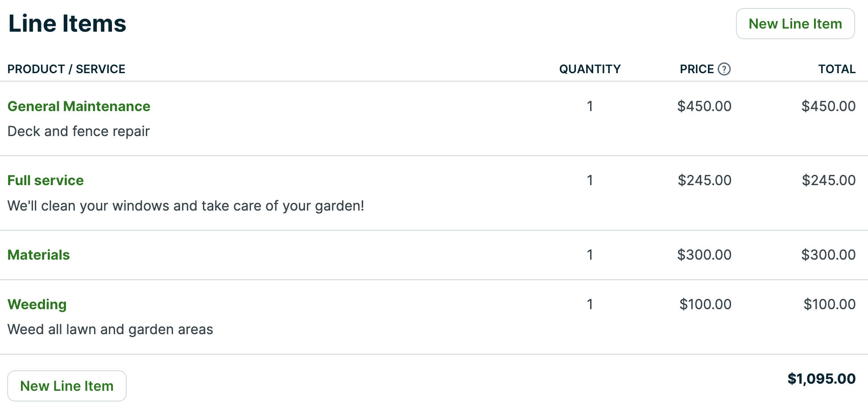Viewport: 868px width, 414px height.
Task: Open the General Maintenance line item
Action: pyautogui.click(x=79, y=106)
